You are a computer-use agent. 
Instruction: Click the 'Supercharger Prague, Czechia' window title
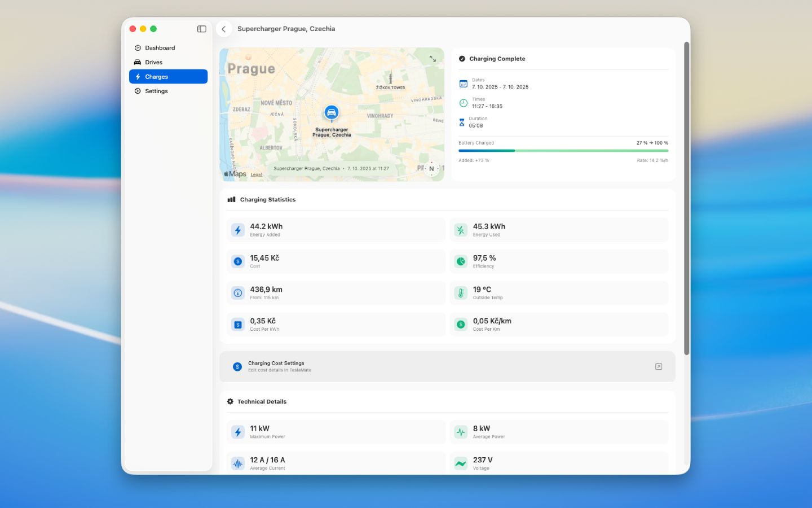(x=286, y=29)
